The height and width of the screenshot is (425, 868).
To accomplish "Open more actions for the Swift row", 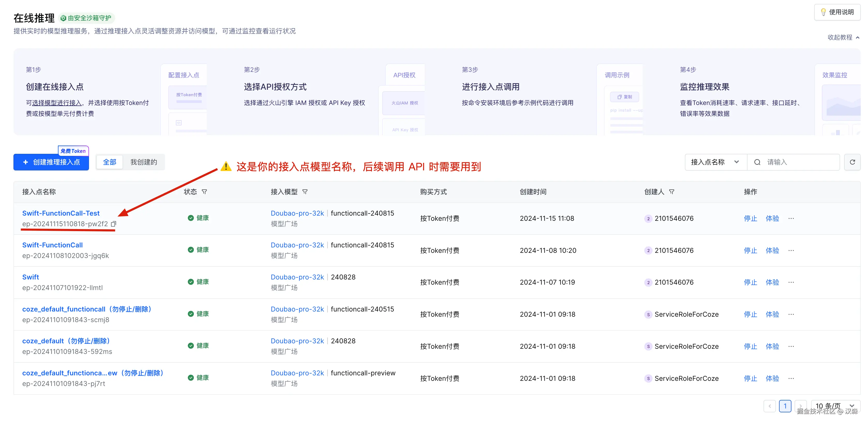I will coord(791,282).
